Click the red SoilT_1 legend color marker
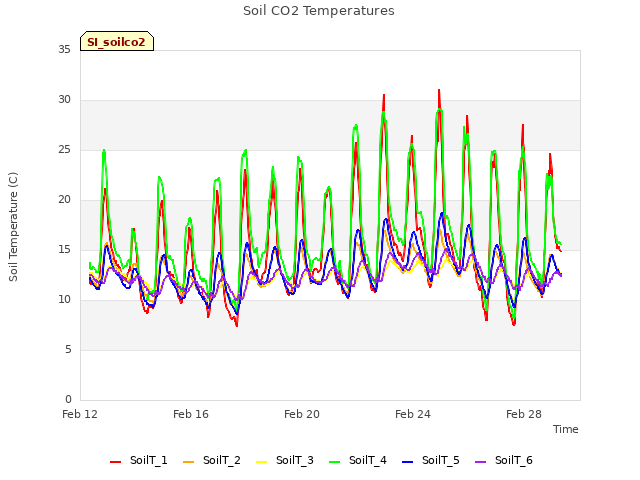 (116, 462)
